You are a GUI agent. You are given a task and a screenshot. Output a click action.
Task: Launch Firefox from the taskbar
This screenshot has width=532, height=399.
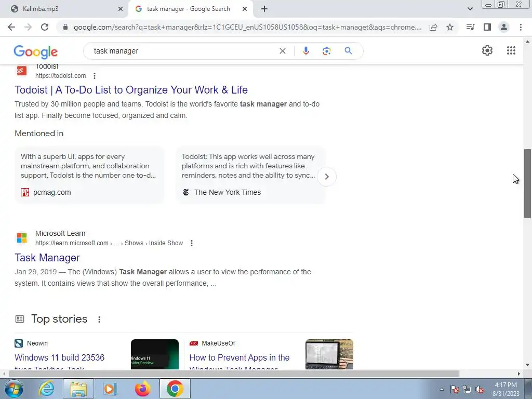click(x=142, y=389)
